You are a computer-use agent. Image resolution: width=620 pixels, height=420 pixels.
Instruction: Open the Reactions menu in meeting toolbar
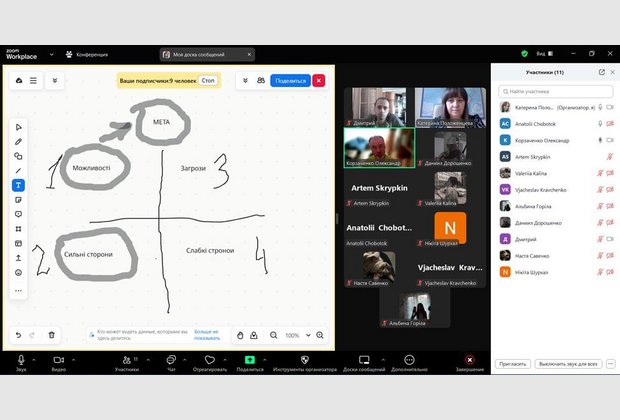tap(210, 362)
